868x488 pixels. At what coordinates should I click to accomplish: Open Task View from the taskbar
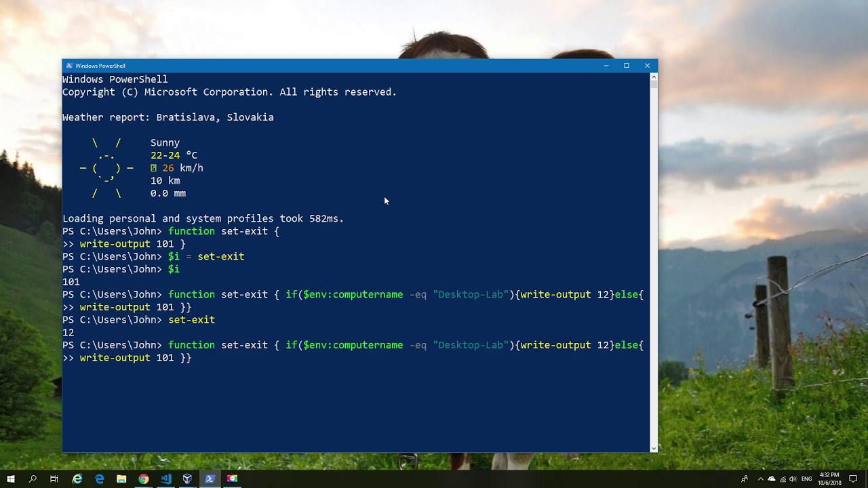pyautogui.click(x=54, y=479)
